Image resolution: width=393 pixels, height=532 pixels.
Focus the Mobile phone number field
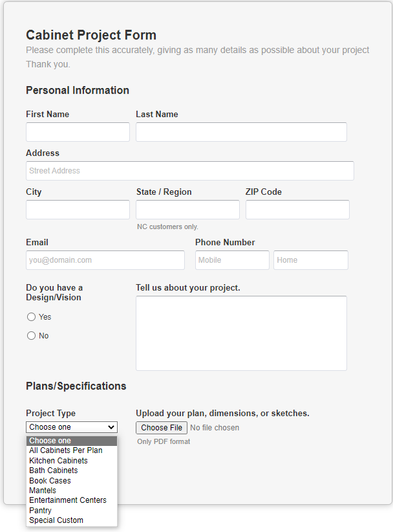(x=233, y=260)
